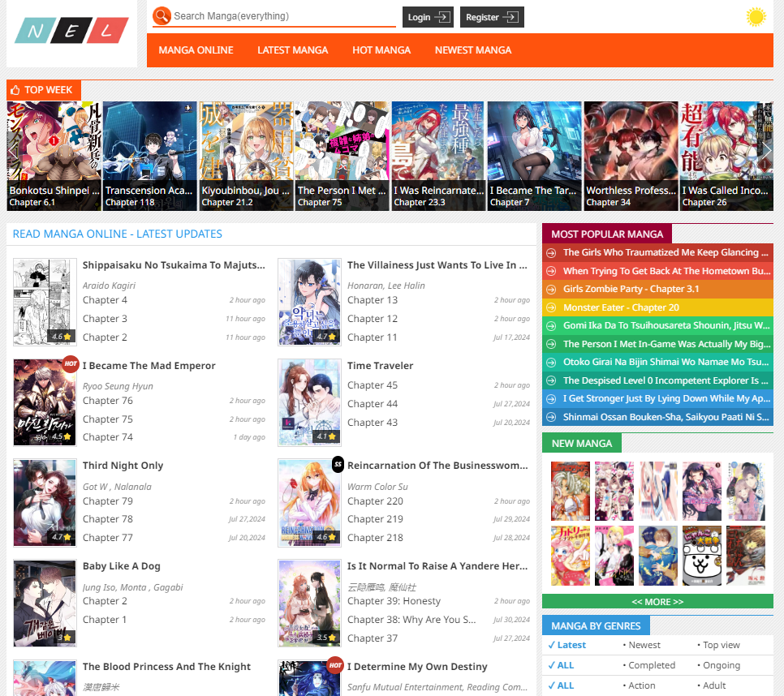Open Is It Normal To Raise A Yandere cover
This screenshot has width=784, height=696.
(309, 603)
